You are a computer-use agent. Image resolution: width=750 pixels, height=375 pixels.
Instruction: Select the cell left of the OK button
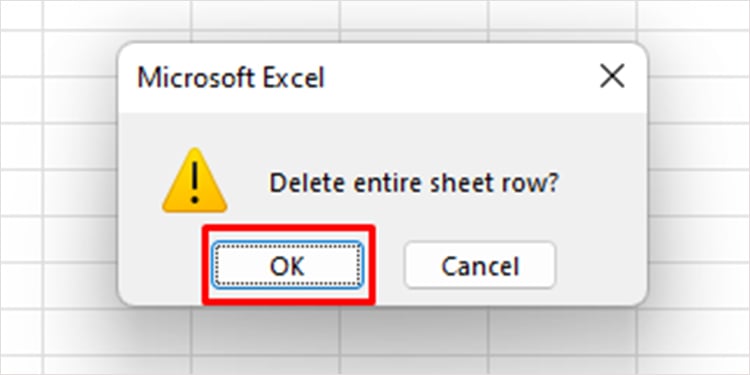coord(80,285)
